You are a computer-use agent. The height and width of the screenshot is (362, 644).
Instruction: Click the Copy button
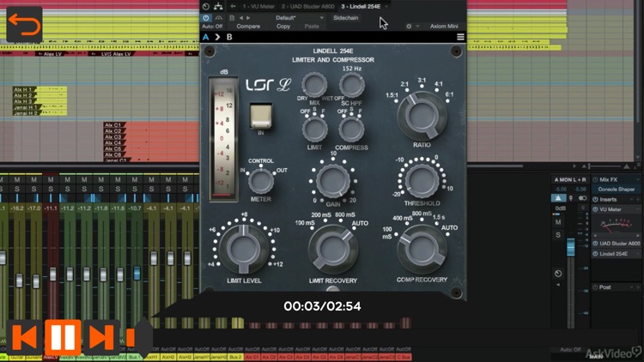coord(283,27)
